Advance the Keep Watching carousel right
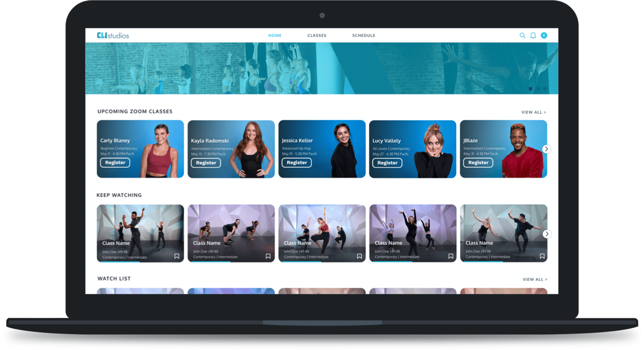The height and width of the screenshot is (350, 644). [547, 234]
